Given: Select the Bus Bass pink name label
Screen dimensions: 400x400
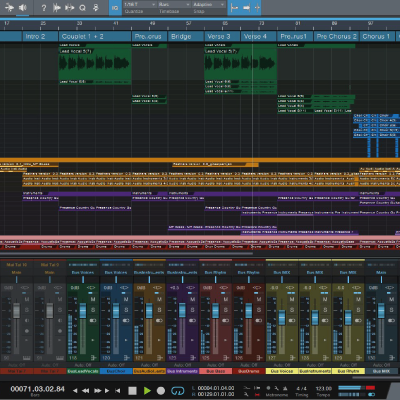Looking at the screenshot, I should pyautogui.click(x=215, y=371).
